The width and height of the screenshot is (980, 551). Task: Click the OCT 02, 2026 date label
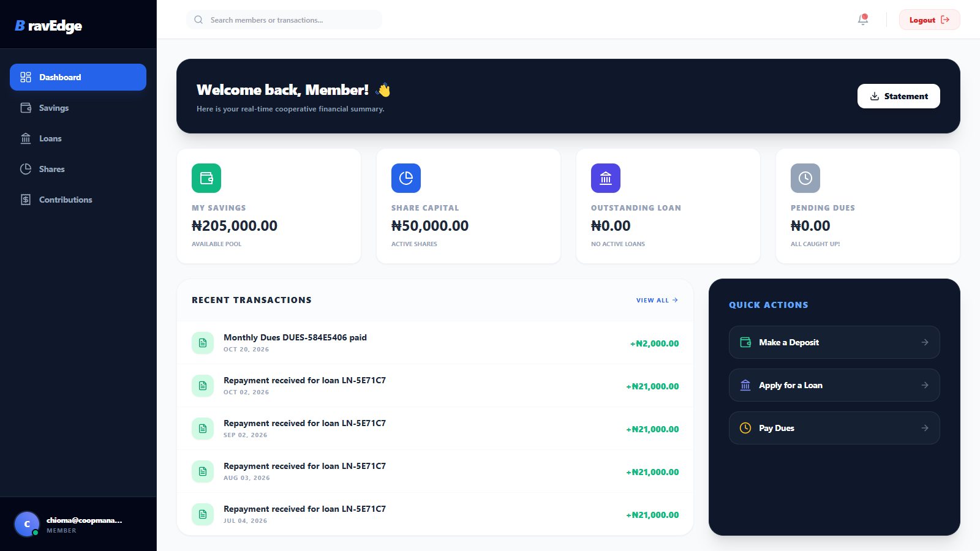tap(246, 392)
